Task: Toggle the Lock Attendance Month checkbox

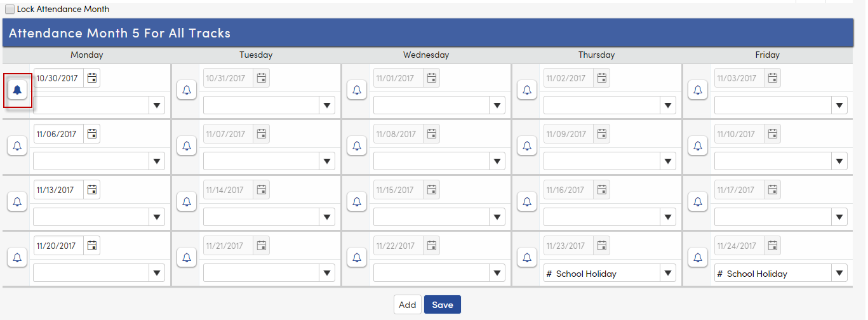Action: point(10,10)
